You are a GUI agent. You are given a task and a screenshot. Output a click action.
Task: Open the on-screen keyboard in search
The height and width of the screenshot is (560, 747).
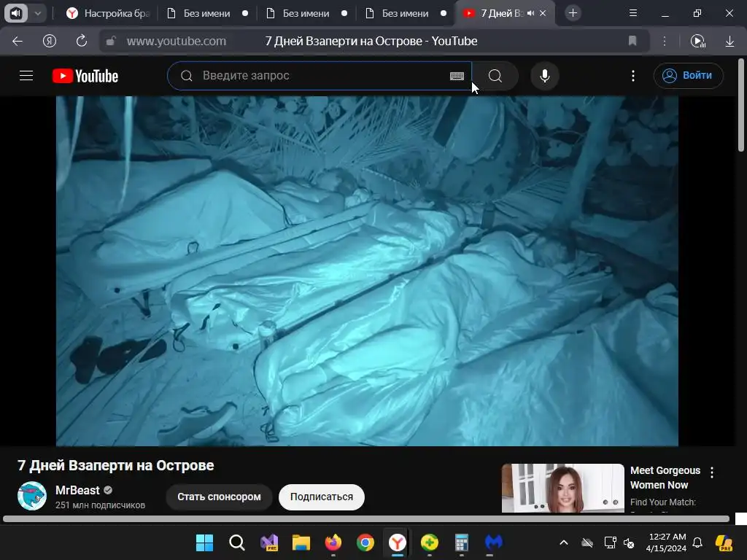click(457, 76)
